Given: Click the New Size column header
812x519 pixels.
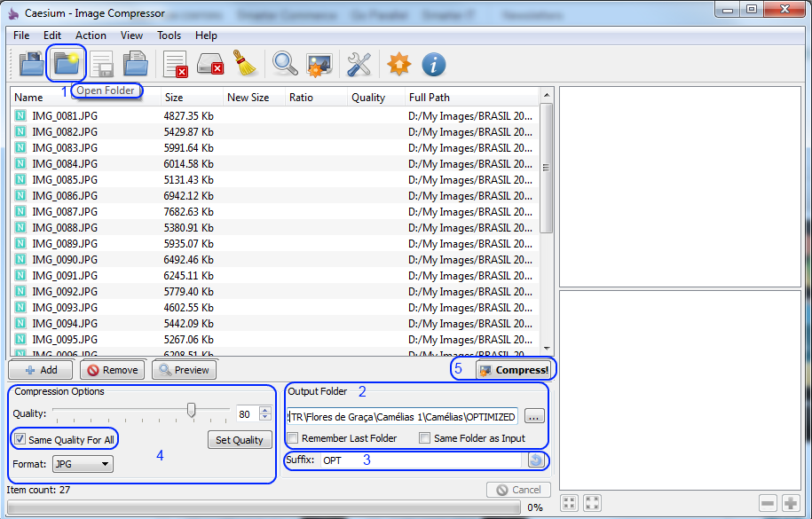Looking at the screenshot, I should tap(254, 98).
